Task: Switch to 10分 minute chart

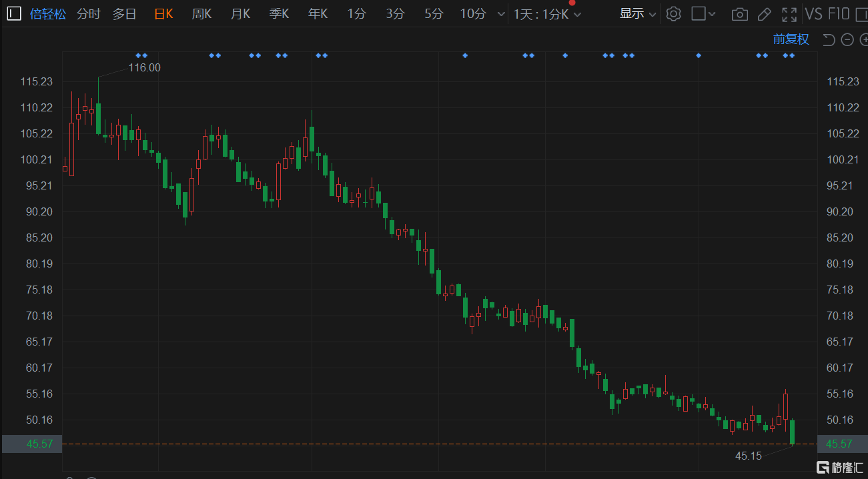Action: [x=473, y=13]
